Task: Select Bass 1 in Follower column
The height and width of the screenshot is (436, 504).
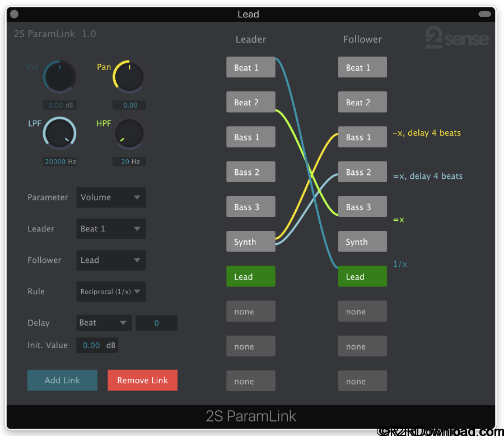Action: coord(362,137)
